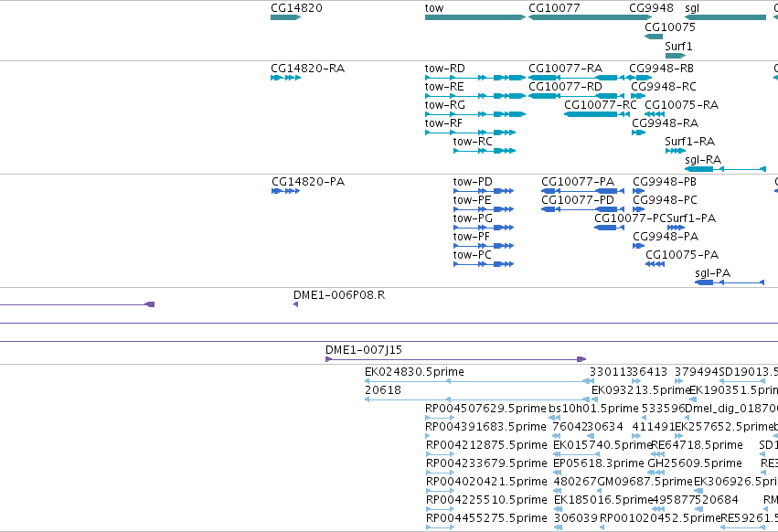
Task: Select the EK185016.5prime EST
Action: [558, 509]
